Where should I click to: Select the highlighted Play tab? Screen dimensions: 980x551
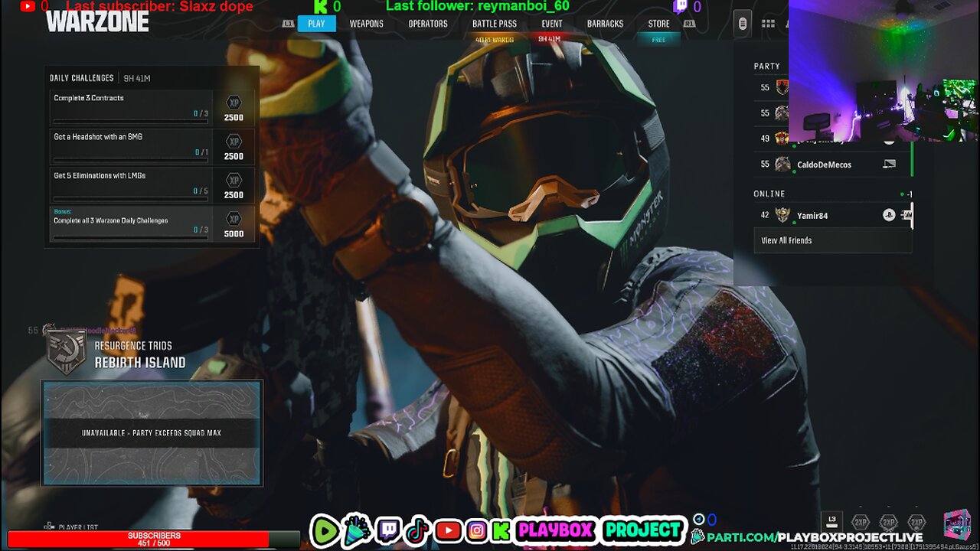[316, 24]
